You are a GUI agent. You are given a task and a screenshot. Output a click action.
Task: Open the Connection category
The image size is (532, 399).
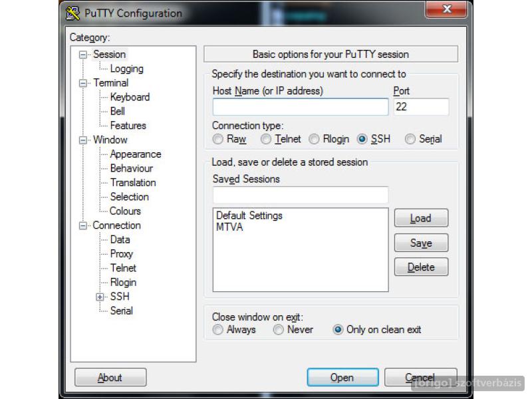pyautogui.click(x=117, y=225)
